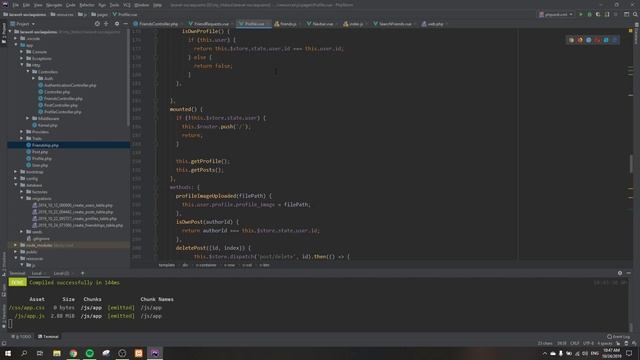The image size is (640, 360).
Task: Switch to PhpStorm taskbar icon
Action: click(x=155, y=353)
